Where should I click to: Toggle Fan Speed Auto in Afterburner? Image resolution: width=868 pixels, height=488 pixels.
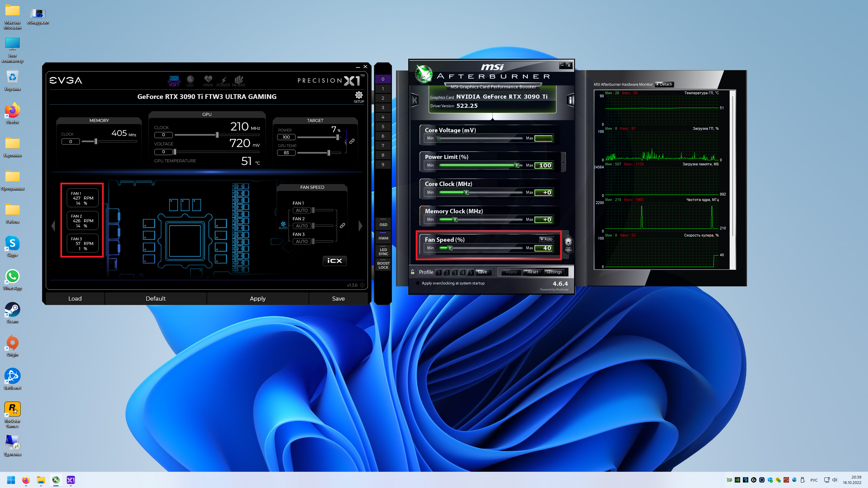pyautogui.click(x=546, y=239)
